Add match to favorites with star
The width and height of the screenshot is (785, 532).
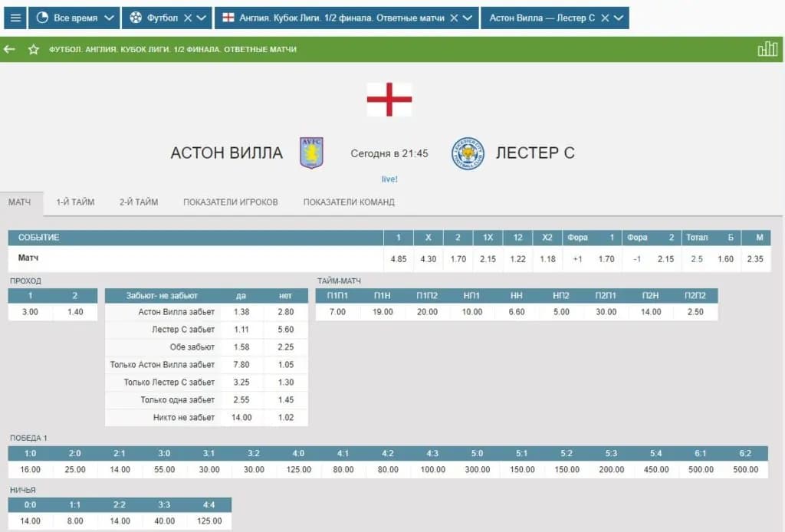pos(34,49)
